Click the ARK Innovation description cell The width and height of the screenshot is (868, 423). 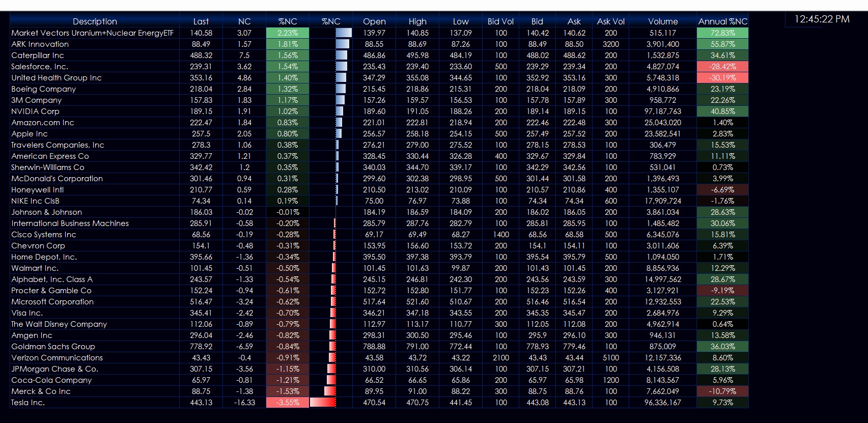point(40,44)
